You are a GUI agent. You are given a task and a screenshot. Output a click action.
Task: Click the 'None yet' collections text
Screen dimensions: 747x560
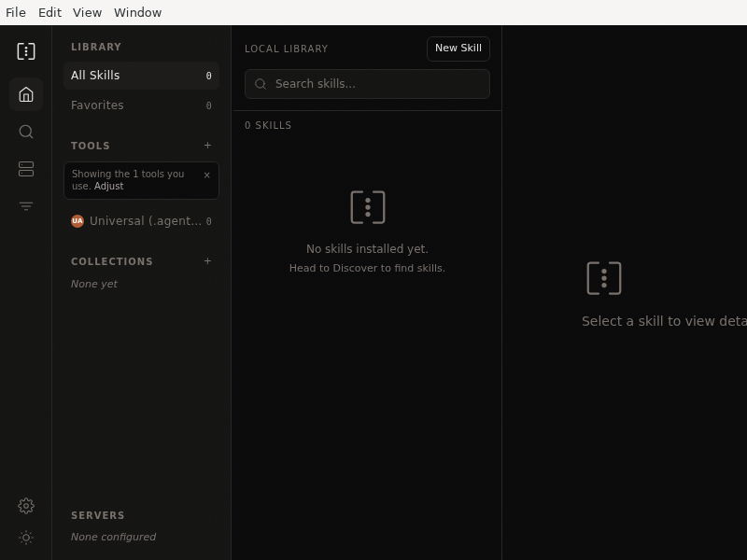point(94,284)
